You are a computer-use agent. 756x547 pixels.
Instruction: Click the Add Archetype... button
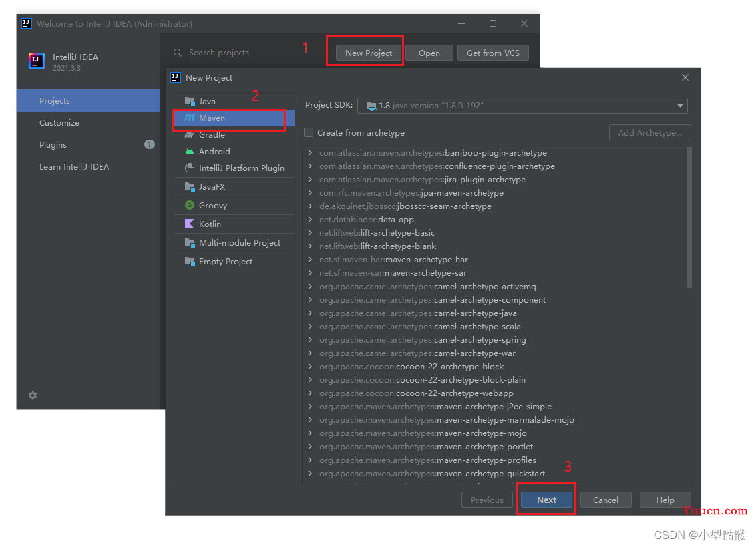tap(650, 132)
